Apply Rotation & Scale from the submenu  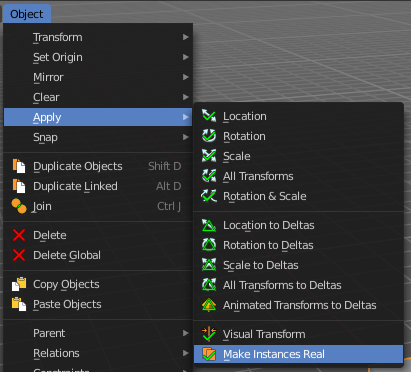[298, 196]
